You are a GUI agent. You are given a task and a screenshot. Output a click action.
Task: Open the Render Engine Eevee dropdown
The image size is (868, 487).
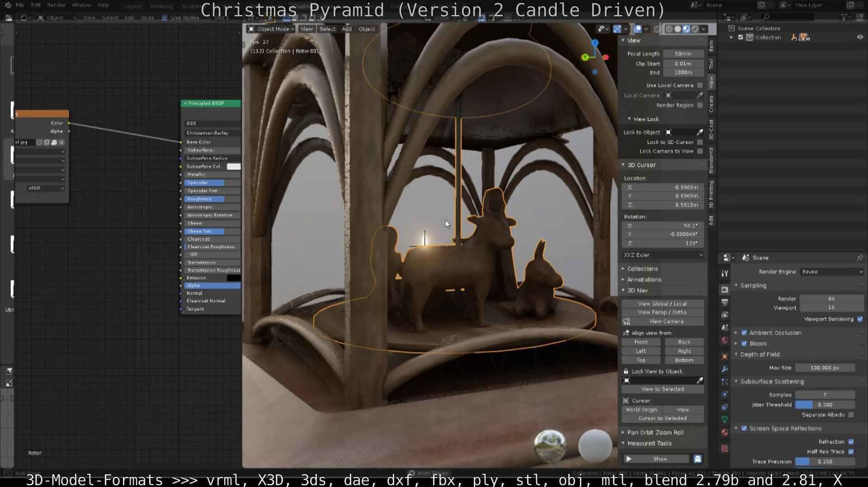pos(832,272)
